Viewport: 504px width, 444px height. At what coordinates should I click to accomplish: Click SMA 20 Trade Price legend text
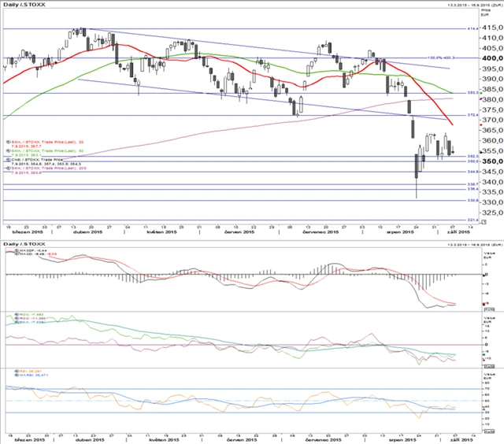tap(47, 142)
